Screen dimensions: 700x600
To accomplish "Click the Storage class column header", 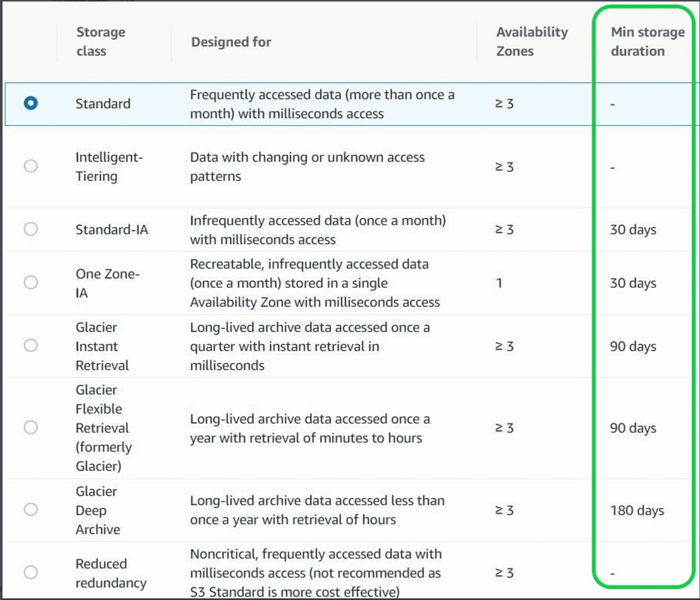I will (x=101, y=42).
